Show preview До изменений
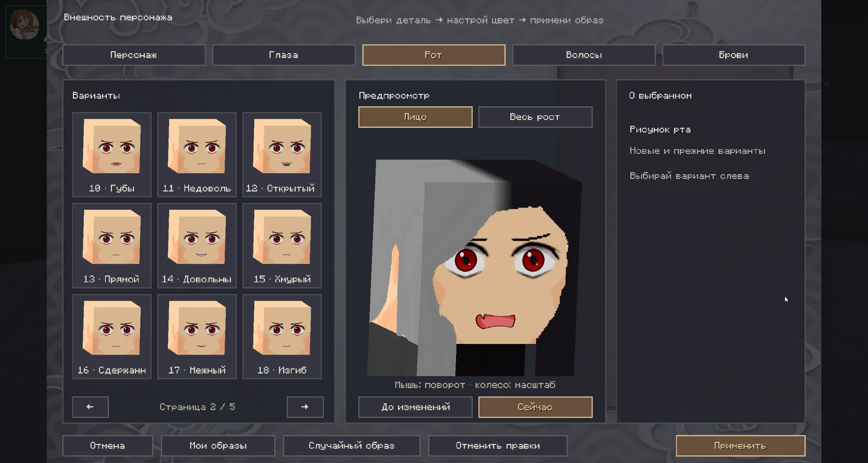The image size is (868, 463). coord(415,407)
